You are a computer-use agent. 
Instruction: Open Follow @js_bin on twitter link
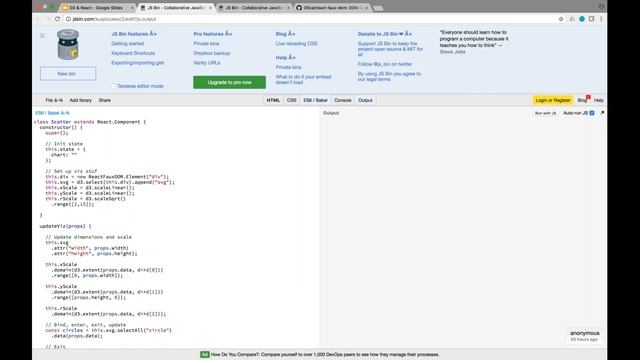click(x=385, y=64)
